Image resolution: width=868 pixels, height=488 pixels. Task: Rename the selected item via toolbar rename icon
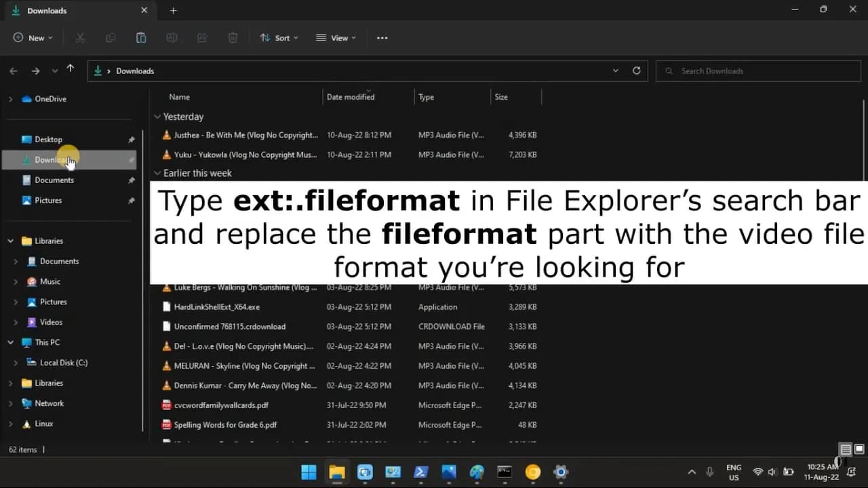172,38
